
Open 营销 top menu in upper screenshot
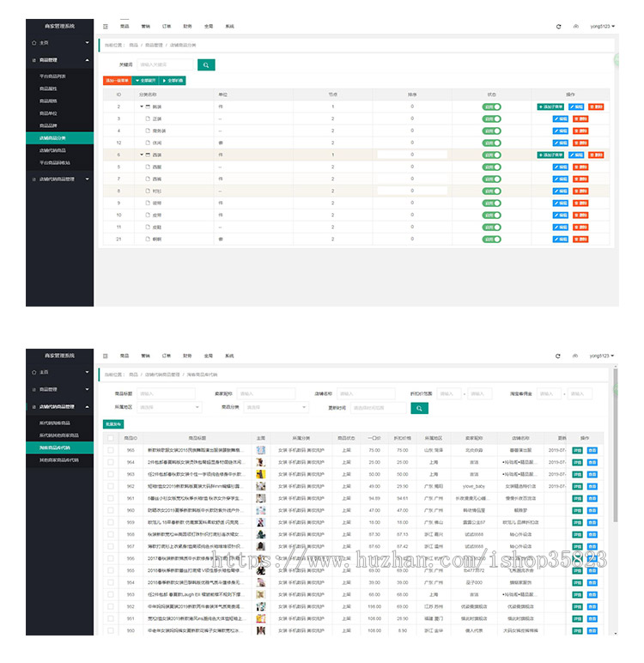145,27
